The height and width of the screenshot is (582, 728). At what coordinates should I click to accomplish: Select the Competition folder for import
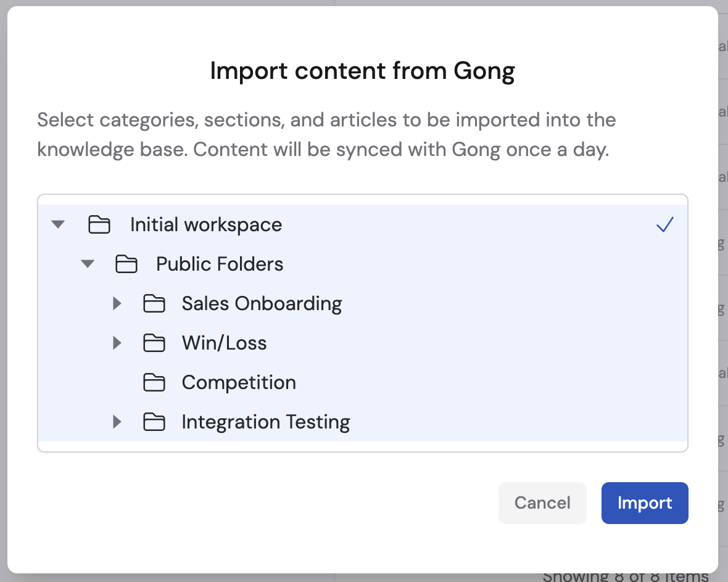click(239, 382)
